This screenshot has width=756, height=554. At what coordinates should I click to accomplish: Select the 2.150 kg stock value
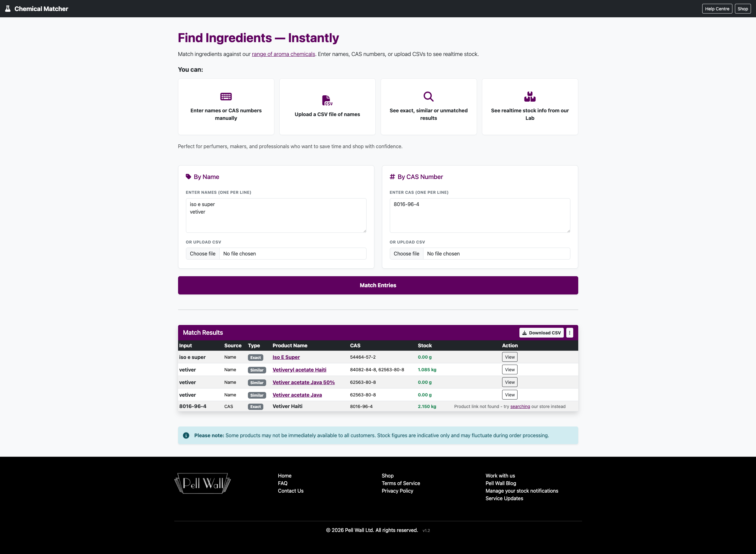coord(427,406)
